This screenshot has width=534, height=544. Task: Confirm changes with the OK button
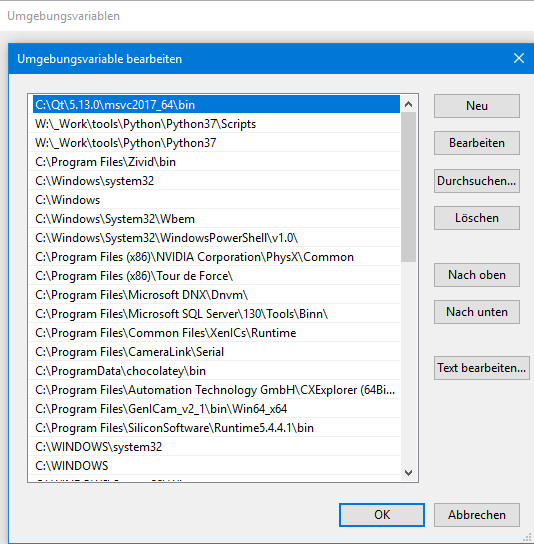tap(382, 515)
